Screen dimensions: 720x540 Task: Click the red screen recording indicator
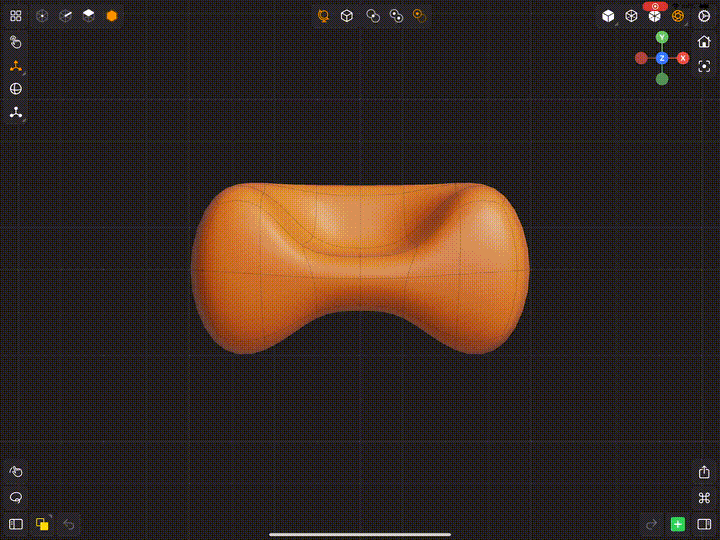pyautogui.click(x=655, y=6)
